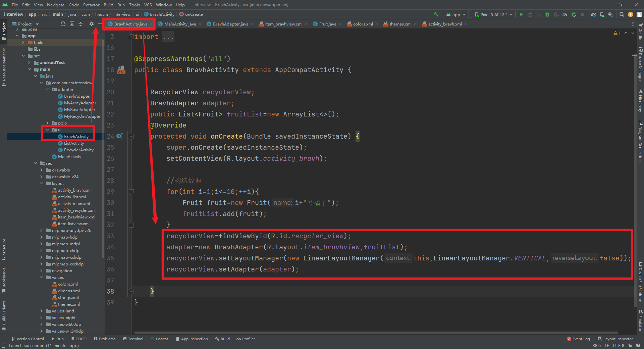Open the Pixel 5 API 32 device dropdown
The width and height of the screenshot is (644, 349).
[x=493, y=14]
